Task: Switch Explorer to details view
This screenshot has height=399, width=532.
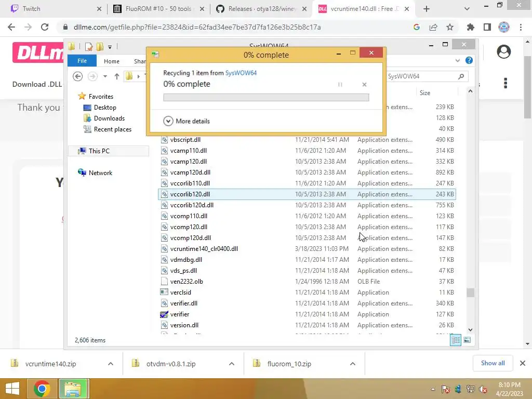Action: click(456, 340)
